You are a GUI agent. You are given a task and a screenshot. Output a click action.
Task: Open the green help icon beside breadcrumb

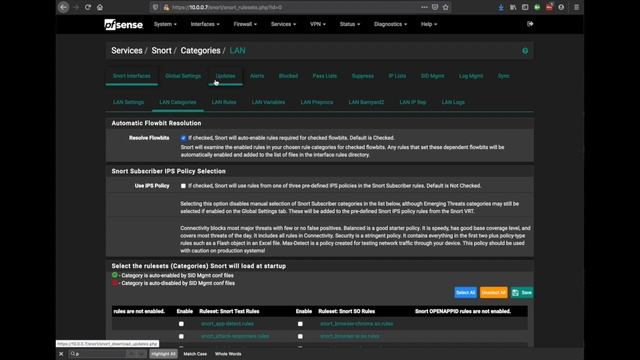click(525, 51)
